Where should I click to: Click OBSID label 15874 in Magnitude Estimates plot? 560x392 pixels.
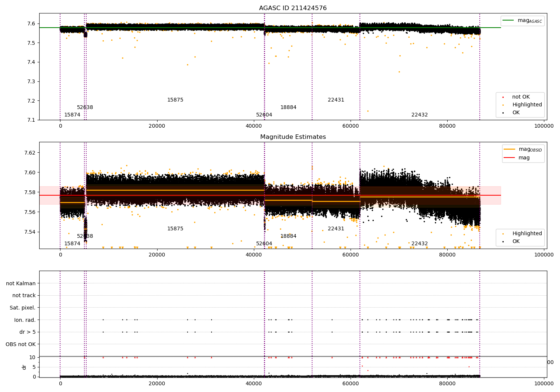pos(72,244)
